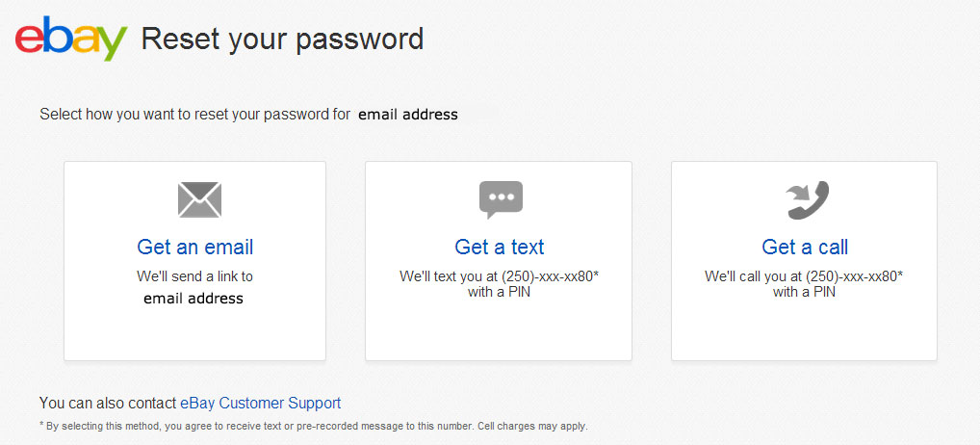Open the eBay Customer Support link
980x445 pixels.
(x=260, y=404)
